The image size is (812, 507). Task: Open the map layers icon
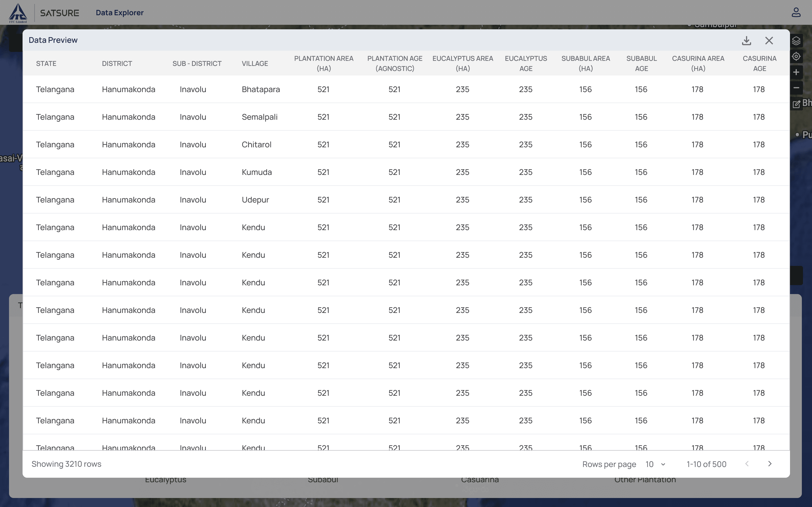click(x=796, y=41)
